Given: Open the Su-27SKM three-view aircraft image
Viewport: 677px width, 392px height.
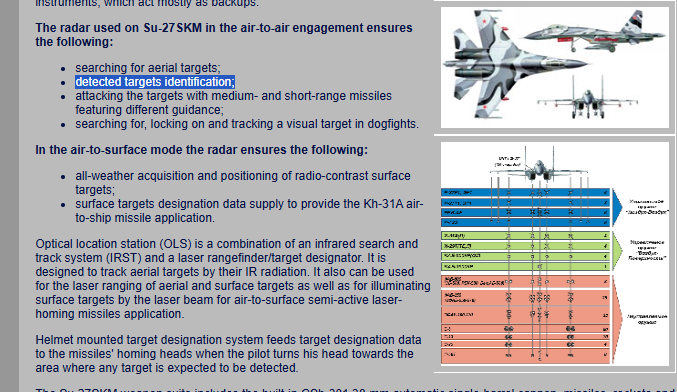Looking at the screenshot, I should (554, 67).
